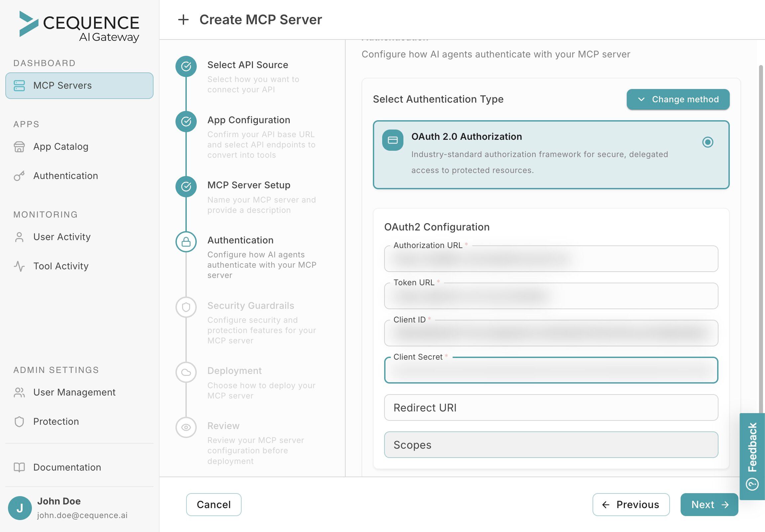Click the OAuth 2.0 card icon
Image resolution: width=765 pixels, height=532 pixels.
coord(392,140)
